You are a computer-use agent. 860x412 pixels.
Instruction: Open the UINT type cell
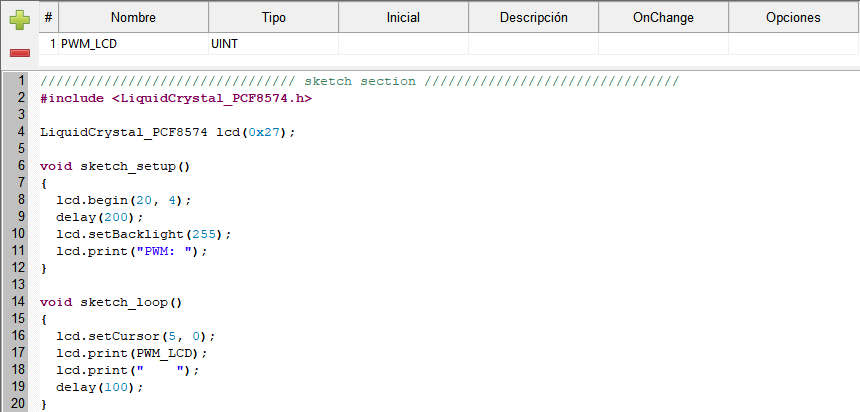(x=274, y=44)
